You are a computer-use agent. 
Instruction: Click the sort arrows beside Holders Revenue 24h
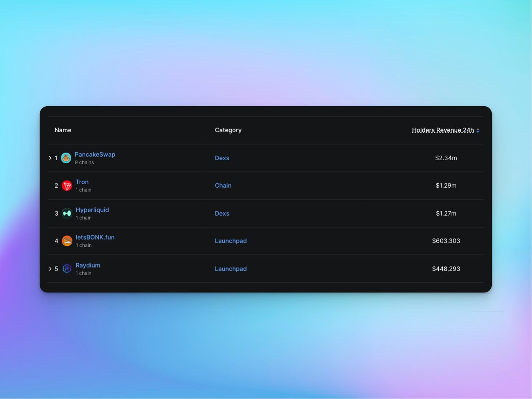point(478,131)
